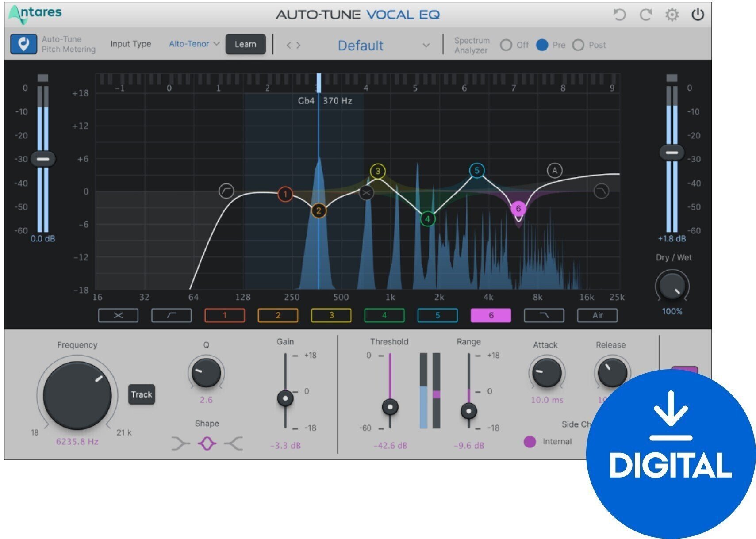The height and width of the screenshot is (539, 756).
Task: Click the output level fader handle
Action: pyautogui.click(x=672, y=153)
